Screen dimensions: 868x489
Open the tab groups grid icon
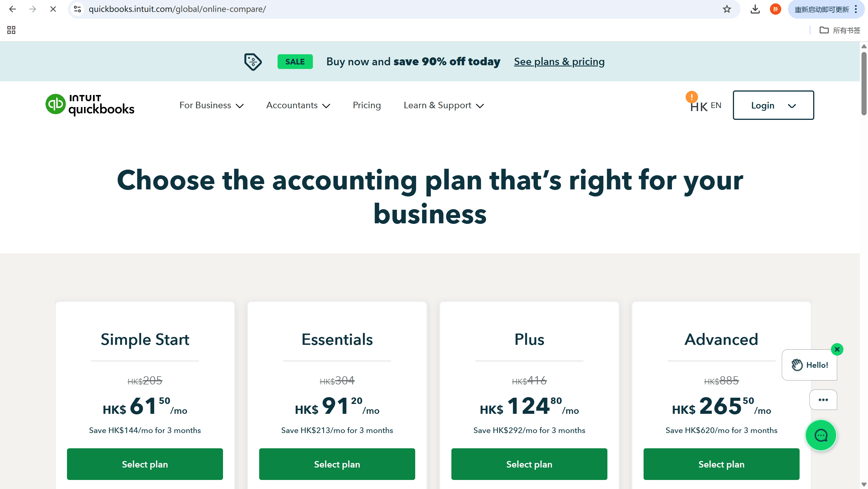(11, 30)
